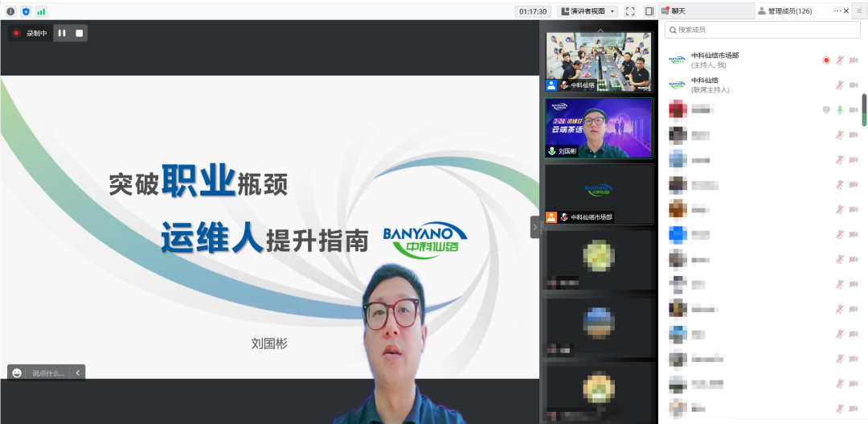Click orange person icon on 中科仙络市场部 tile
Viewport: 868px width, 424px height.
click(x=551, y=217)
